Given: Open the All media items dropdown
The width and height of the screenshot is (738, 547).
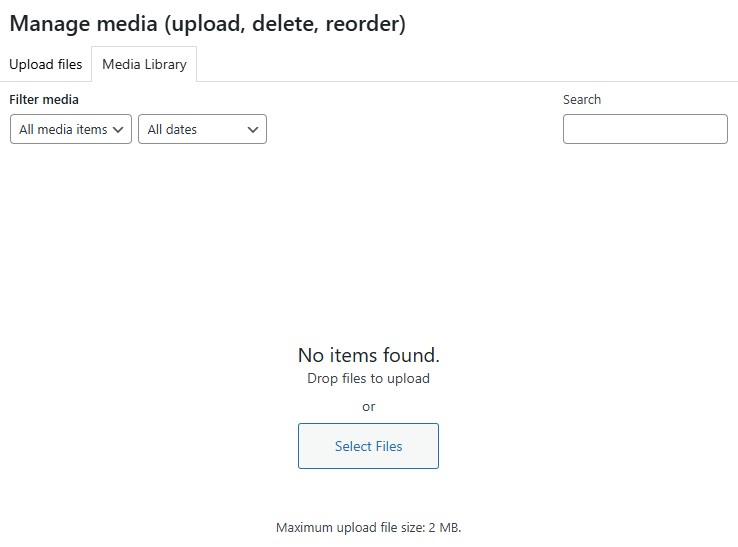Looking at the screenshot, I should point(70,129).
